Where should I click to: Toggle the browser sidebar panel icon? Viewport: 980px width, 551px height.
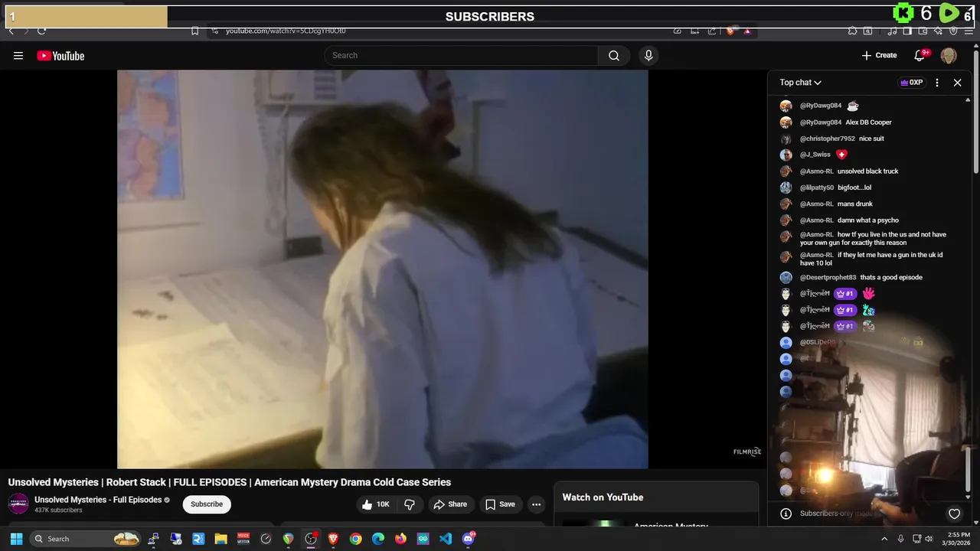[x=907, y=31]
